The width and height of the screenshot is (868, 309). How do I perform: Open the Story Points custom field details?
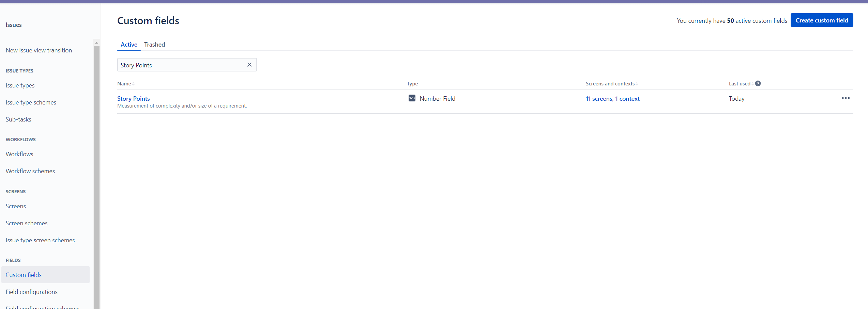coord(133,98)
